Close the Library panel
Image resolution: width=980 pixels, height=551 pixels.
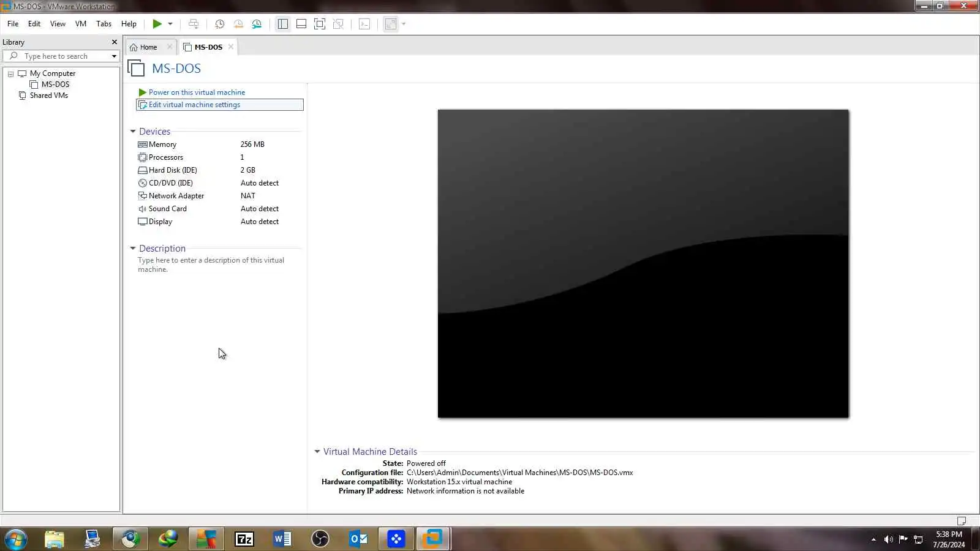tap(114, 42)
